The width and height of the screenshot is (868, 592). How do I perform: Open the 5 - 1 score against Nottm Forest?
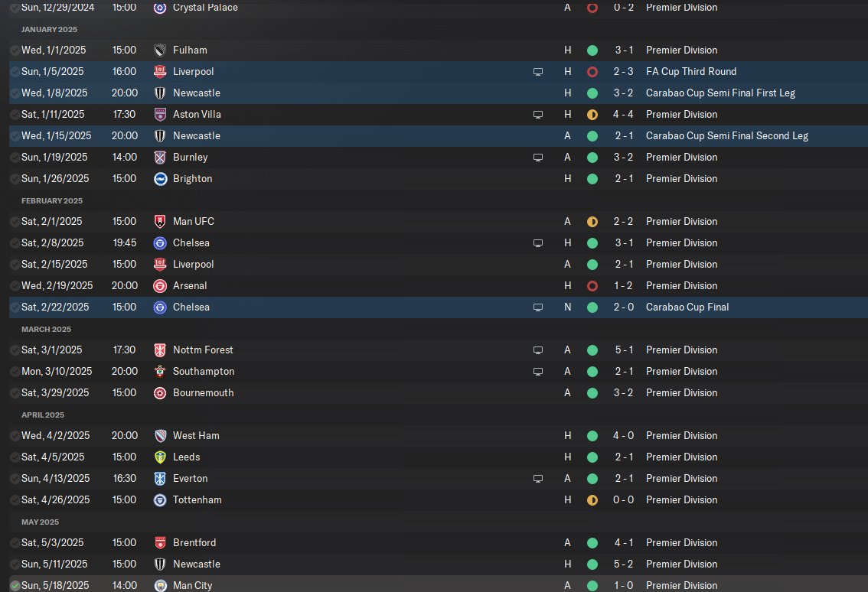point(622,350)
